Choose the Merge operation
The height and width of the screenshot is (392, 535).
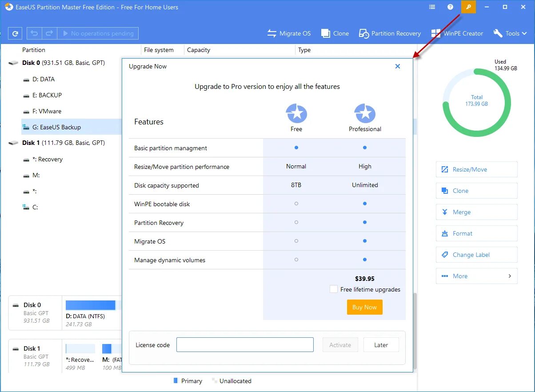coord(476,212)
